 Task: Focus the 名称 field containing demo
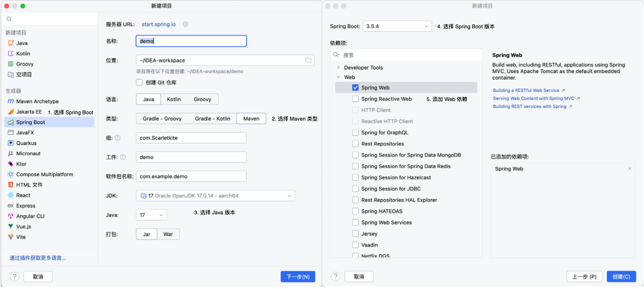191,41
